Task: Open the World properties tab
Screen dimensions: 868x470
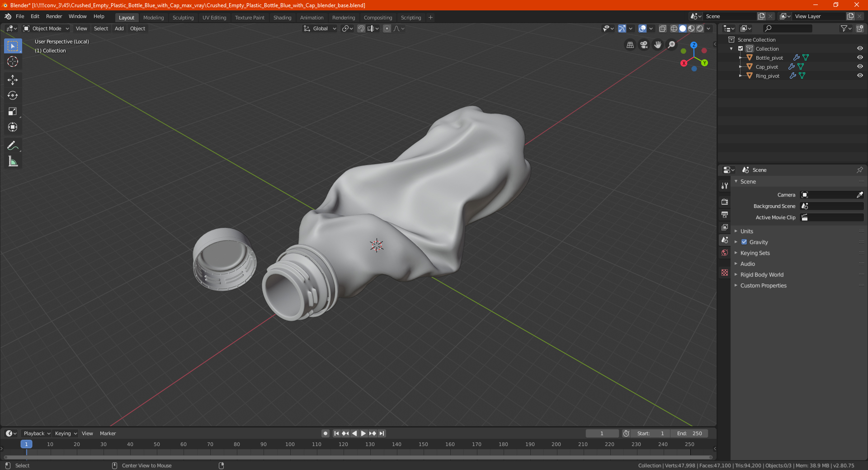Action: (x=725, y=253)
